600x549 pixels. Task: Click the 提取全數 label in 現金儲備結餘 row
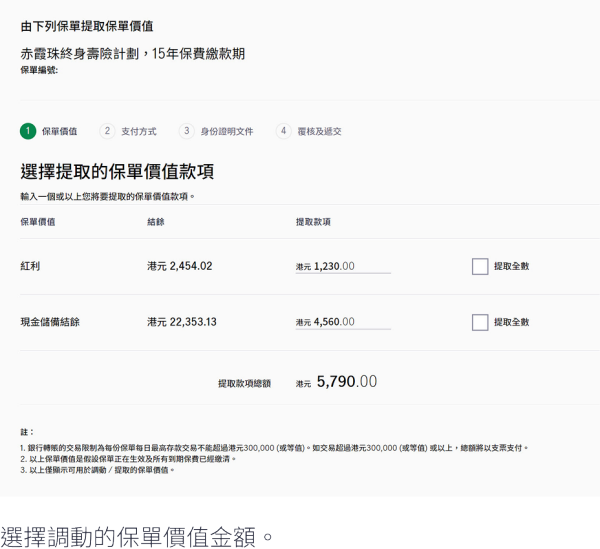coord(511,322)
